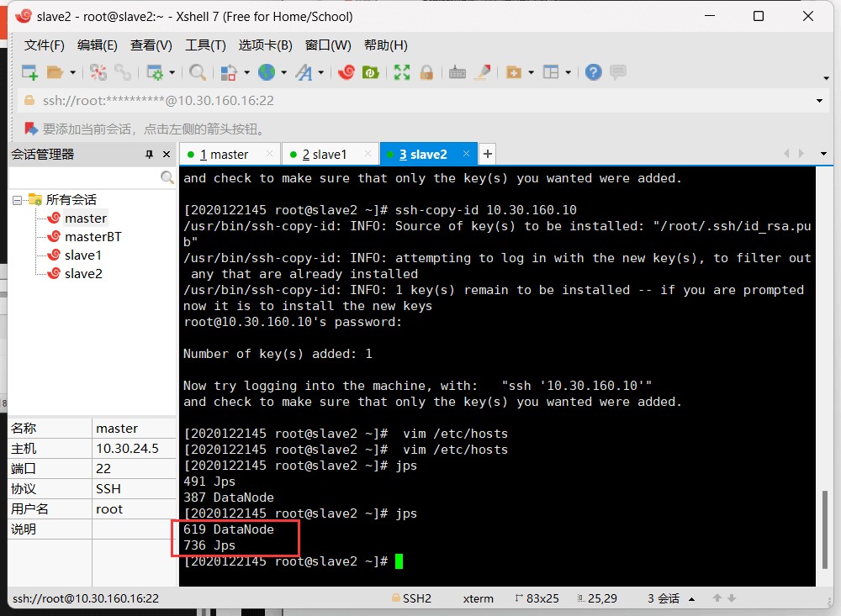Screen dimensions: 841x616
Task: Switch to the 2 slave1 tab
Action: coord(325,155)
